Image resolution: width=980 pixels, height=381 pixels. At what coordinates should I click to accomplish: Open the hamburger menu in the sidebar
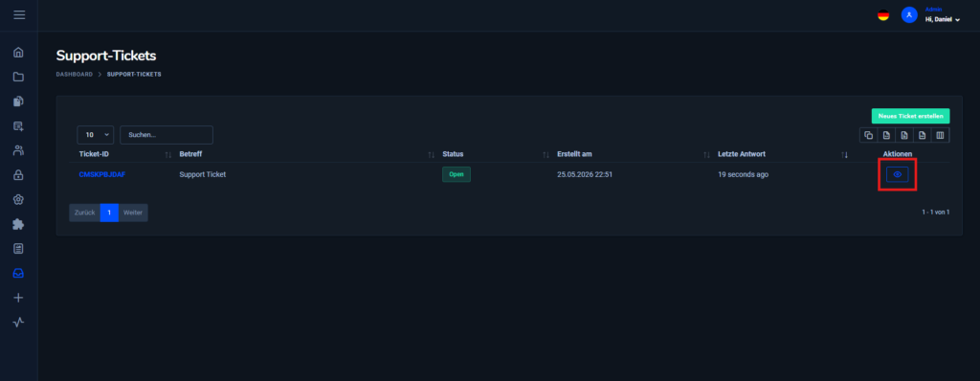pos(19,14)
